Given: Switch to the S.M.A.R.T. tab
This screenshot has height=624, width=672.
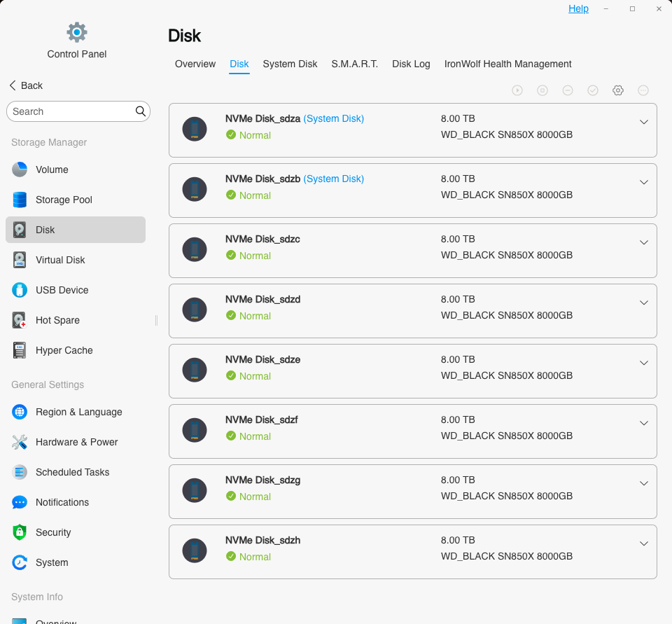Looking at the screenshot, I should 354,64.
